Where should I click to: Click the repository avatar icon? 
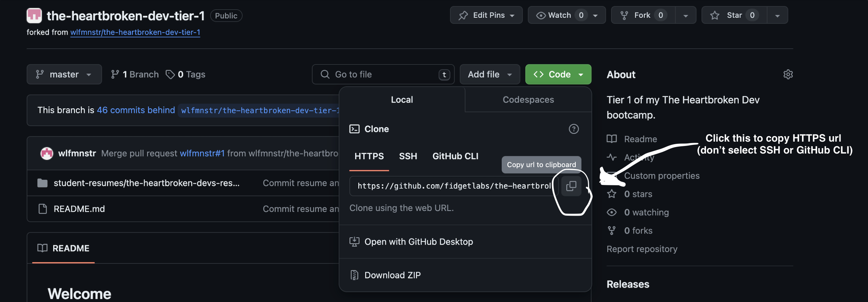[x=34, y=15]
